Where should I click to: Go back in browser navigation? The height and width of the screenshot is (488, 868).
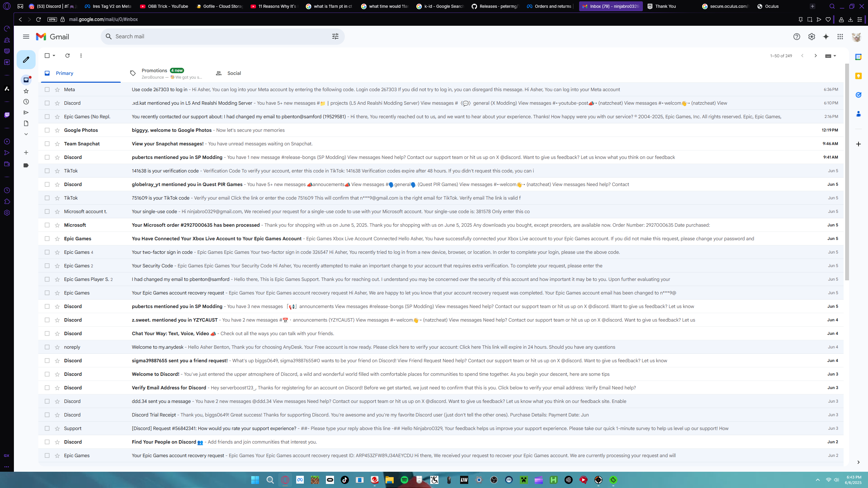pyautogui.click(x=20, y=19)
